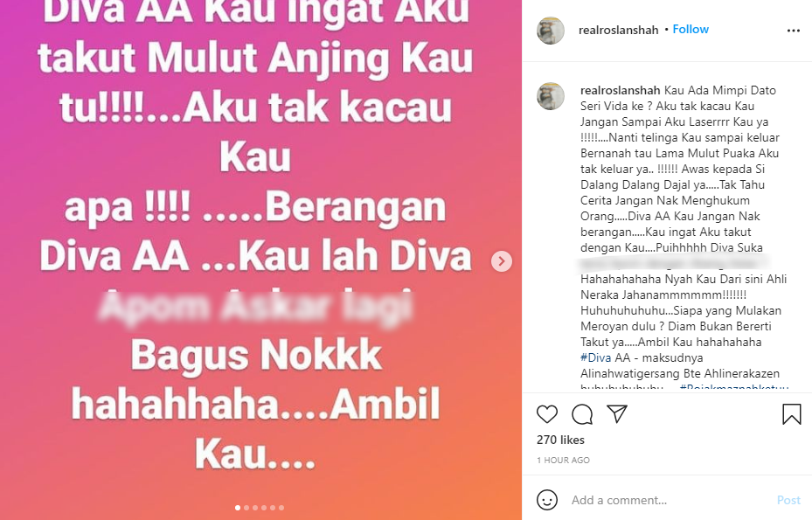Select the last carousel indicator dot

tap(281, 508)
